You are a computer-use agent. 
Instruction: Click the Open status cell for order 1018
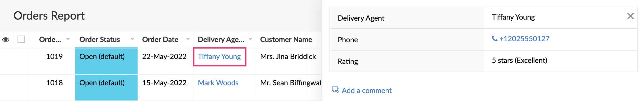coord(106,88)
